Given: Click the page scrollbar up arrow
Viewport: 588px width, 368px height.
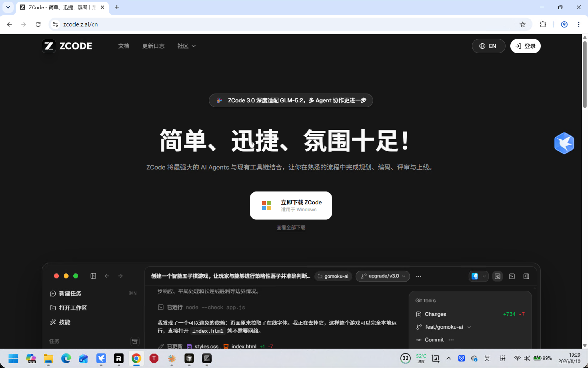Looking at the screenshot, I should (585, 37).
